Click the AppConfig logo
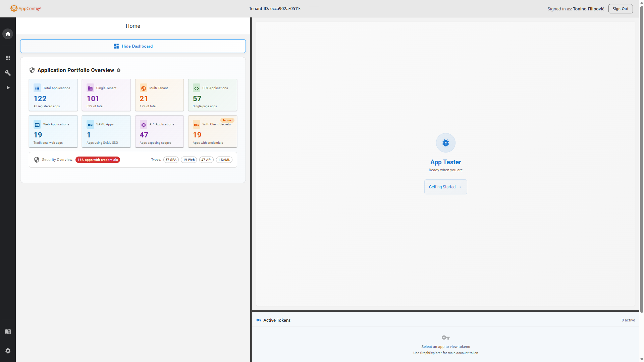644x362 pixels. (25, 8)
